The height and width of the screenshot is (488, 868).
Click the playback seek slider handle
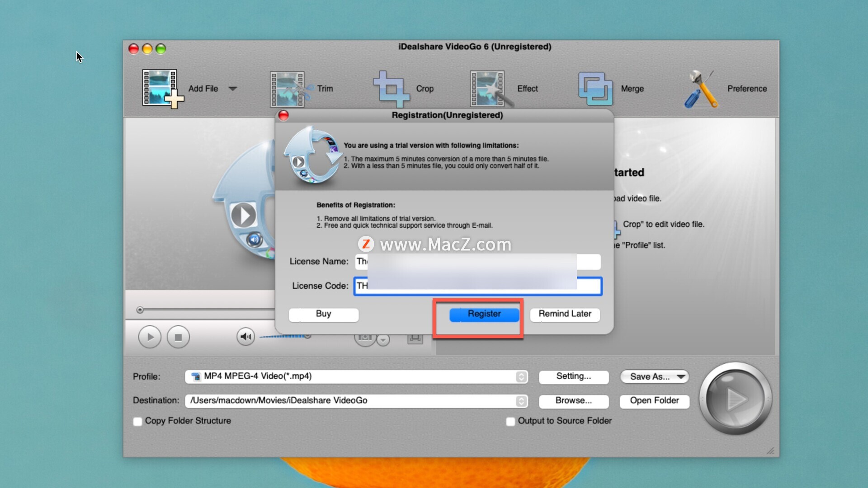[140, 310]
